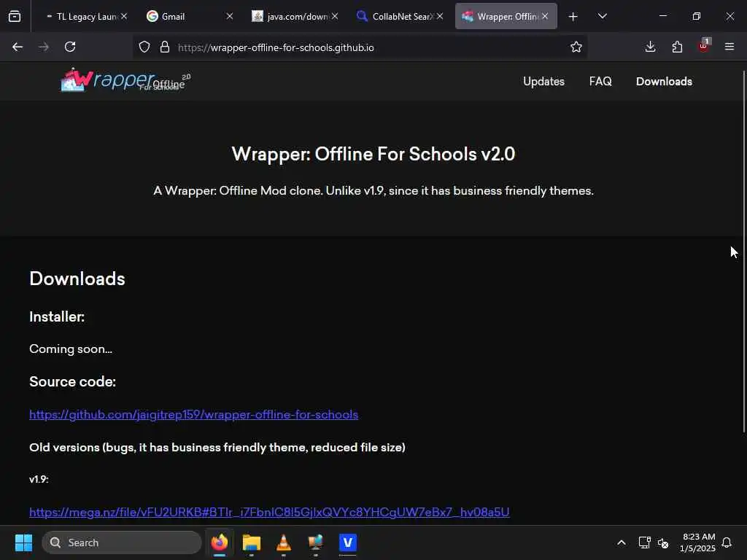The image size is (747, 560).
Task: Reload the current page
Action: 70,47
